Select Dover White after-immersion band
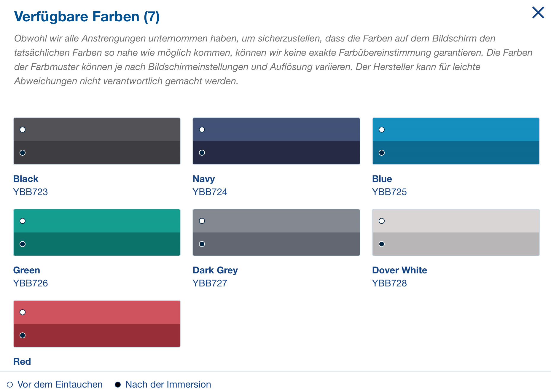 (456, 244)
